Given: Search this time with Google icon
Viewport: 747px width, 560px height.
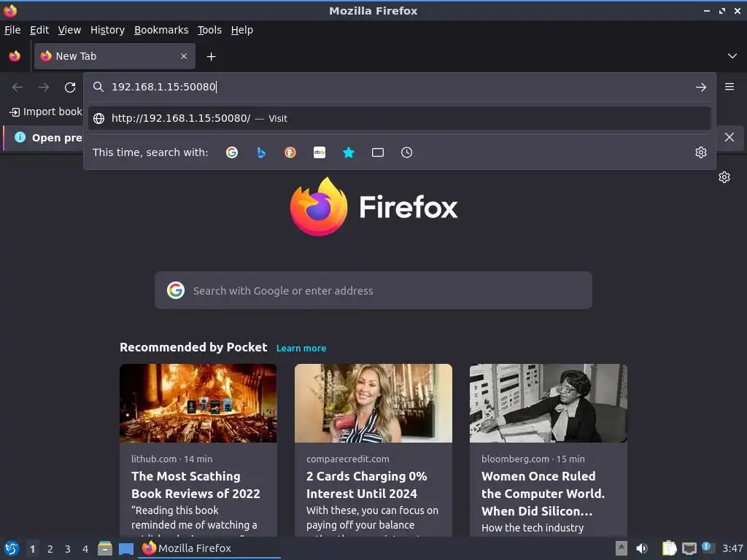Looking at the screenshot, I should [x=232, y=152].
